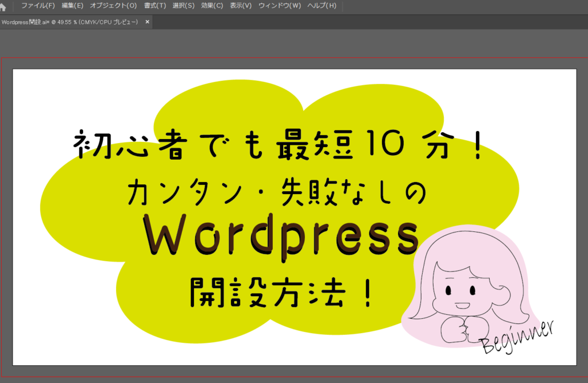This screenshot has height=383, width=588.
Task: Open the ヘルプ(H) menu
Action: point(322,6)
